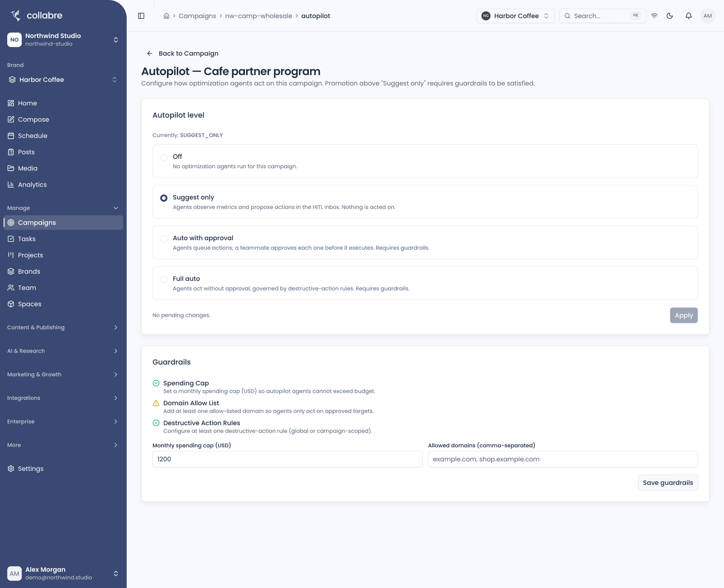Go Back to Campaign
This screenshot has width=724, height=588.
(x=182, y=53)
